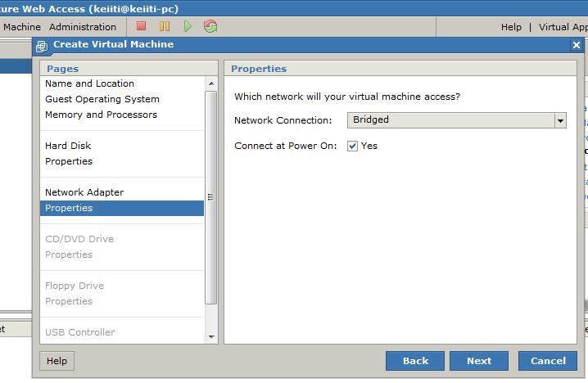Open the Machine menu
588x383 pixels.
coord(21,27)
